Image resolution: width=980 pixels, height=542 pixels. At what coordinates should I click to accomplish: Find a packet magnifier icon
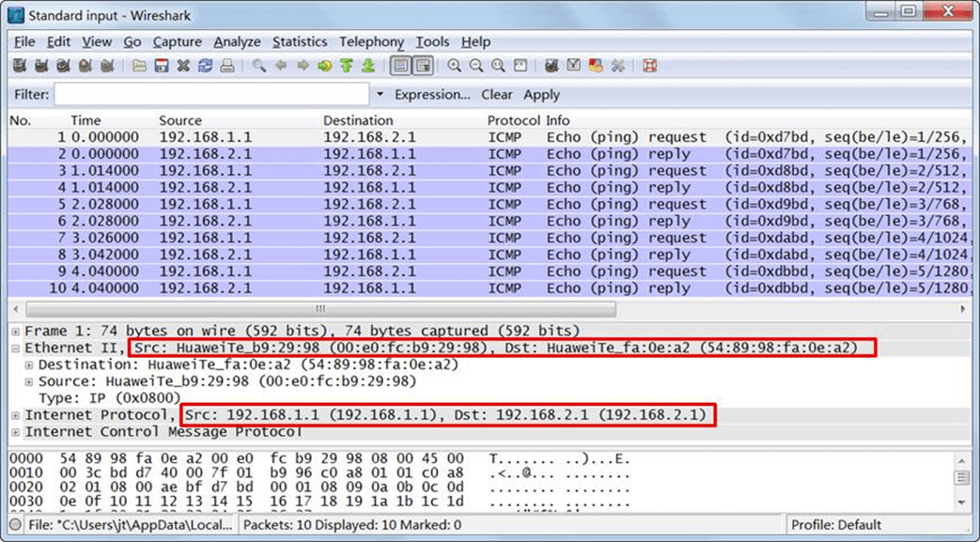[x=258, y=66]
